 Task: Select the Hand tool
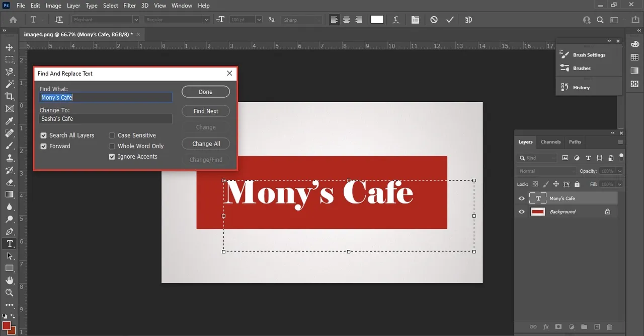pos(9,280)
